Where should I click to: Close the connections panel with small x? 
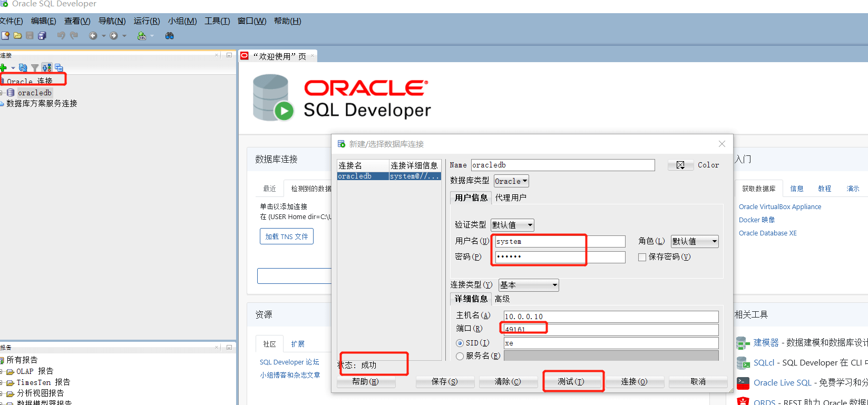(217, 55)
